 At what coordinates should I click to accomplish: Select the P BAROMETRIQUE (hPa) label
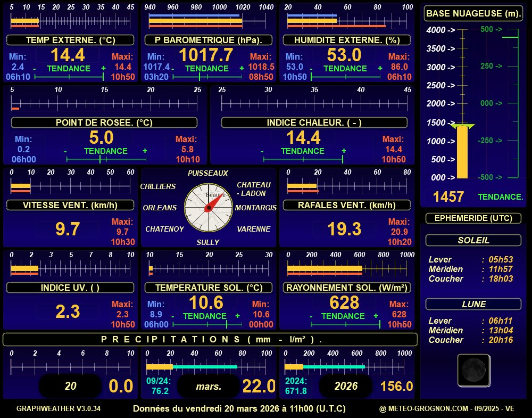click(x=209, y=40)
